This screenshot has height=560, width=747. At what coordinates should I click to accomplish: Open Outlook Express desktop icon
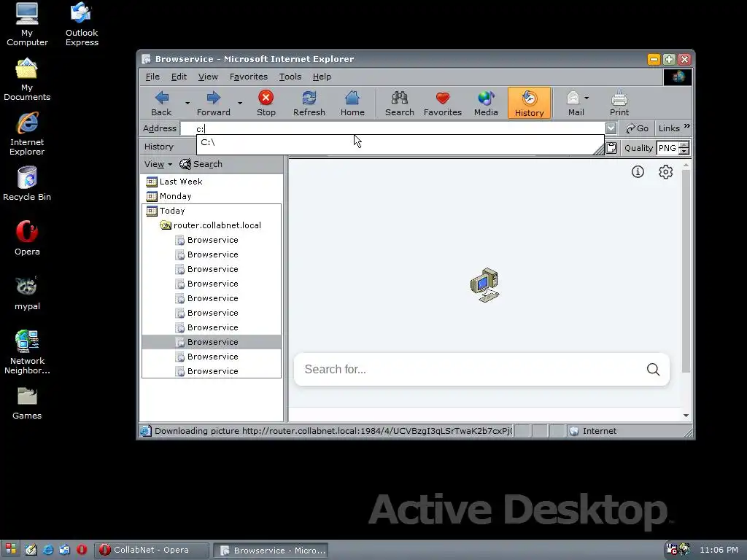pos(82,25)
